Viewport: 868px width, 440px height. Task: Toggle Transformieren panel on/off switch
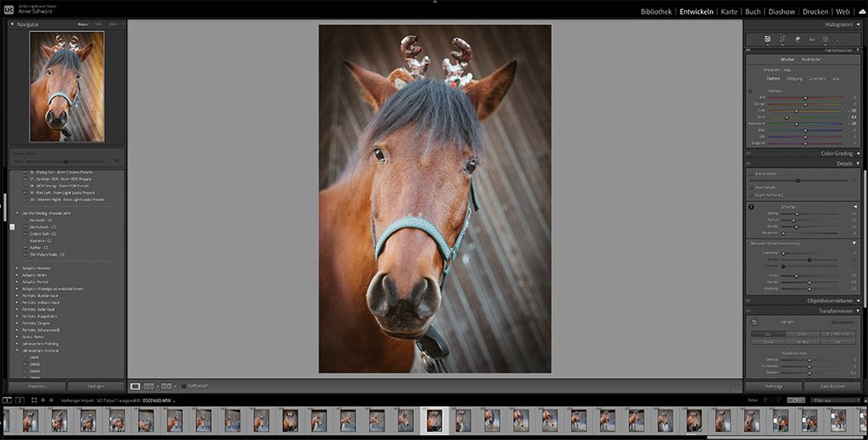(x=748, y=311)
